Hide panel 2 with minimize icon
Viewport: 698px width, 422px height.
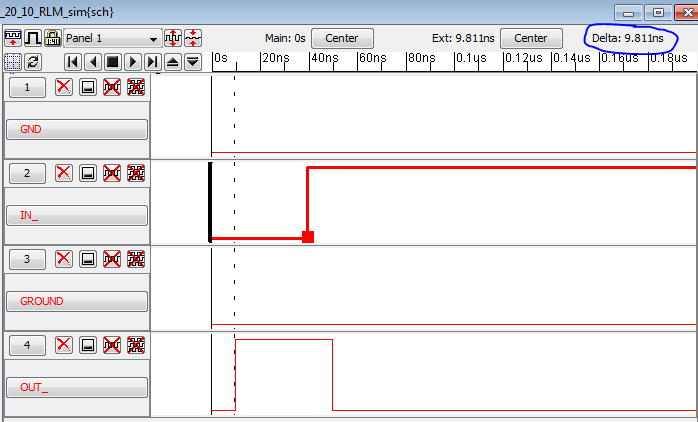click(88, 173)
